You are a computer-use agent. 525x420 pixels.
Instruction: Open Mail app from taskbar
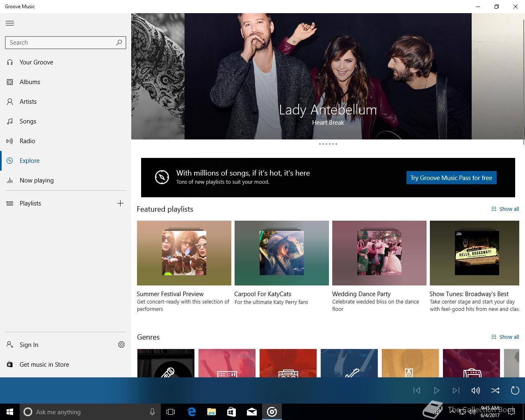(252, 412)
